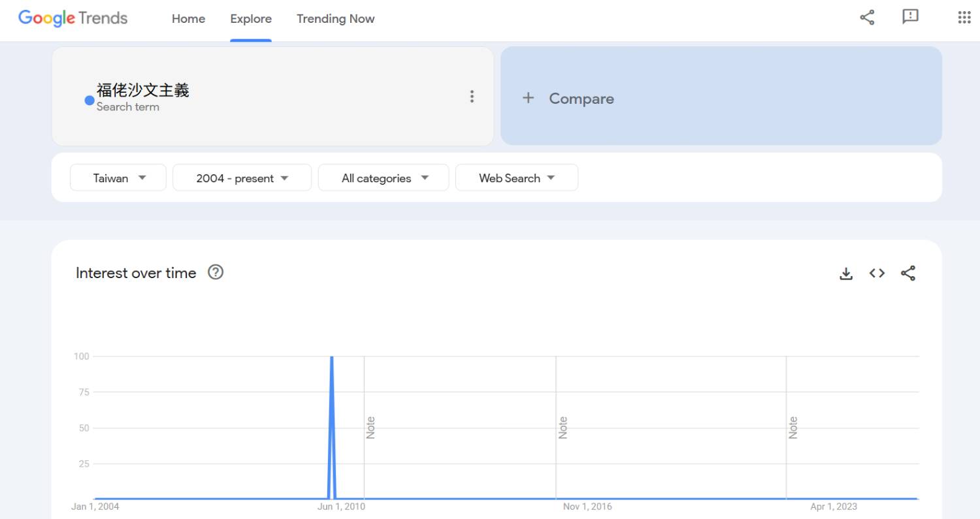Screen dimensions: 980x519
Task: Open the Taiwan region dropdown
Action: click(x=118, y=178)
